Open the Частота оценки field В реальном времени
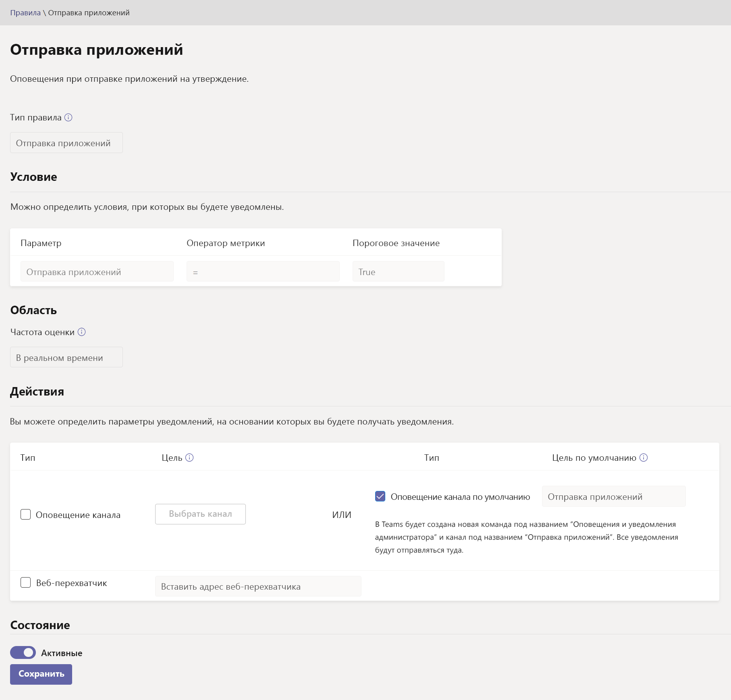Viewport: 731px width, 700px height. click(66, 357)
